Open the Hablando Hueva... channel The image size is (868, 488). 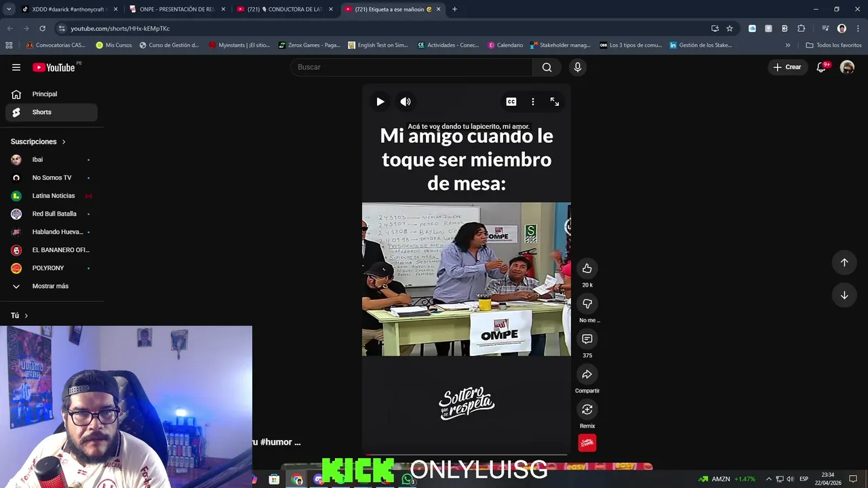(52, 232)
